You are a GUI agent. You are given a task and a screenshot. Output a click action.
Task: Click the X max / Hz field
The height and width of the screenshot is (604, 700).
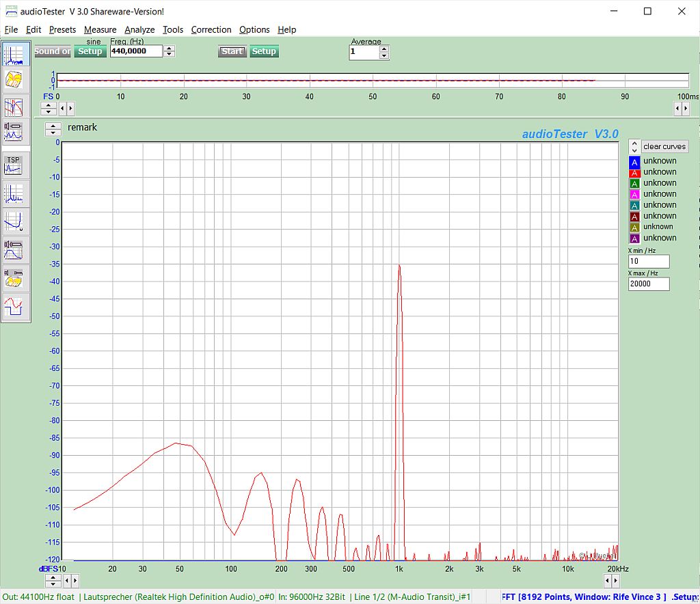(x=649, y=284)
